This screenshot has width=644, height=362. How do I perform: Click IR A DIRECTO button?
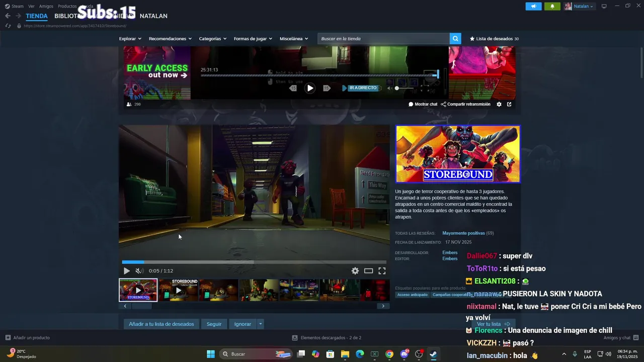point(360,88)
